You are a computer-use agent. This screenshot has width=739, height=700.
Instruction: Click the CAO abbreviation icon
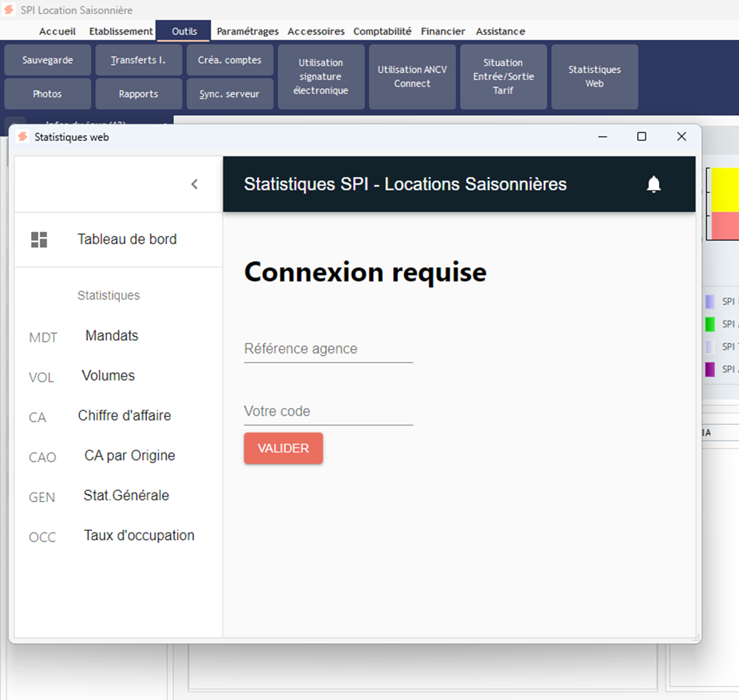pos(43,457)
